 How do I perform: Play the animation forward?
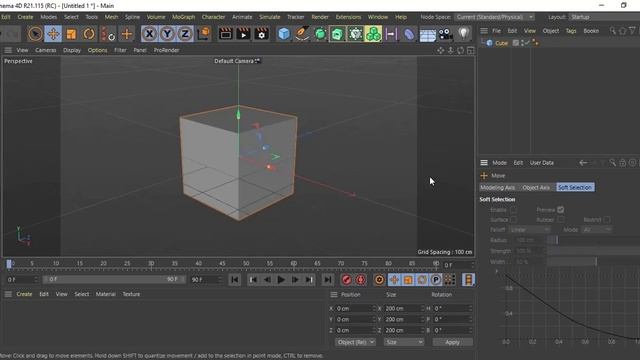click(281, 280)
